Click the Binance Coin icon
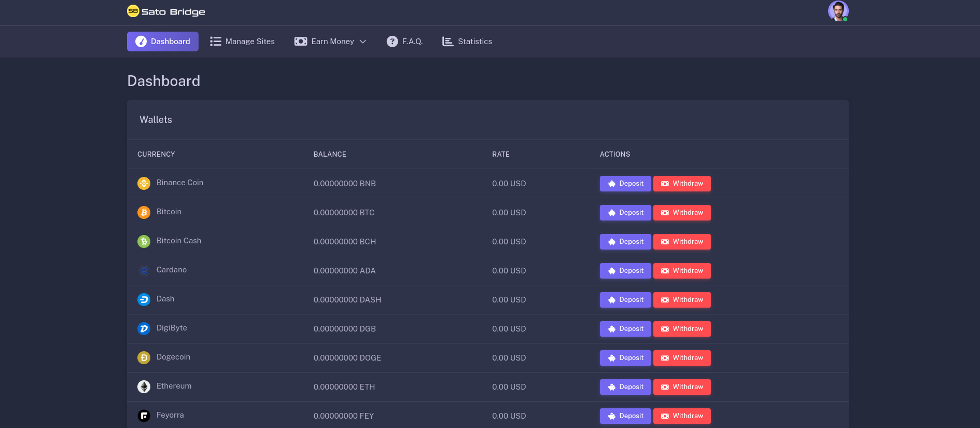980x428 pixels. click(144, 183)
